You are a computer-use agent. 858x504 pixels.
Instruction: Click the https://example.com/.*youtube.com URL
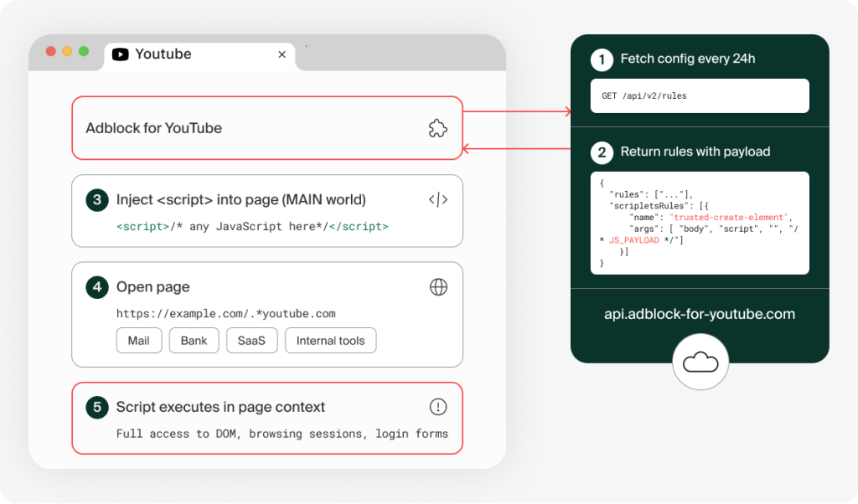pos(226,314)
